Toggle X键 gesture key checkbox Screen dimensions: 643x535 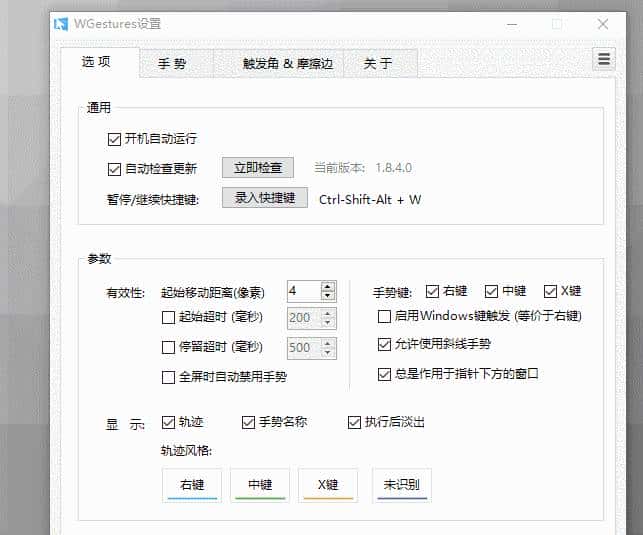[550, 291]
